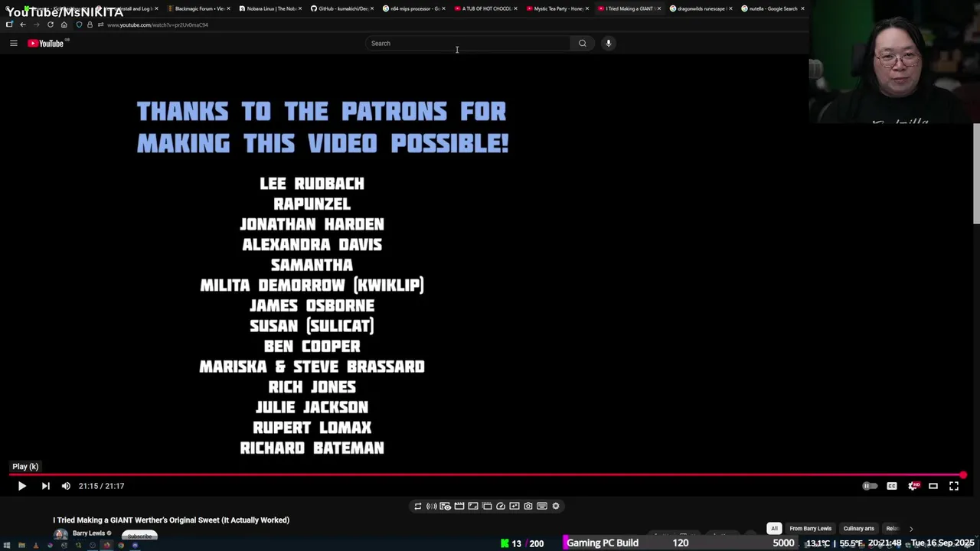
Task: Open the Windows Start menu on taskbar
Action: point(6,546)
